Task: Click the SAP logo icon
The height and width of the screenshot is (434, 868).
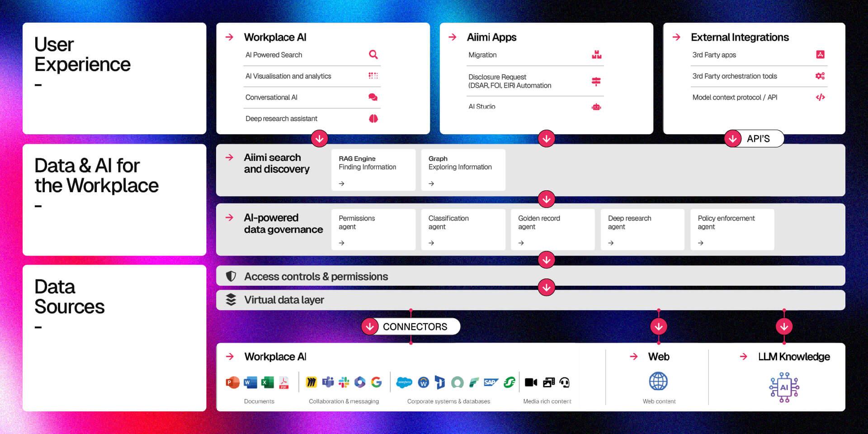Action: (491, 382)
